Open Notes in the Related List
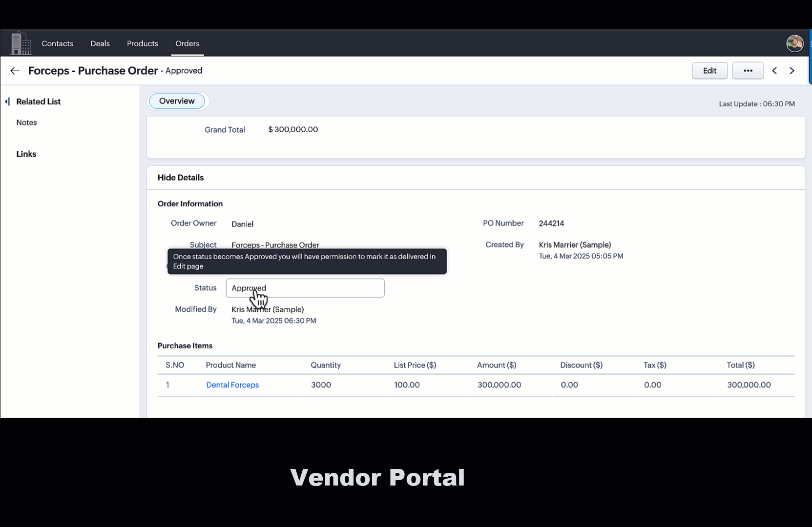The height and width of the screenshot is (527, 812). pos(26,122)
